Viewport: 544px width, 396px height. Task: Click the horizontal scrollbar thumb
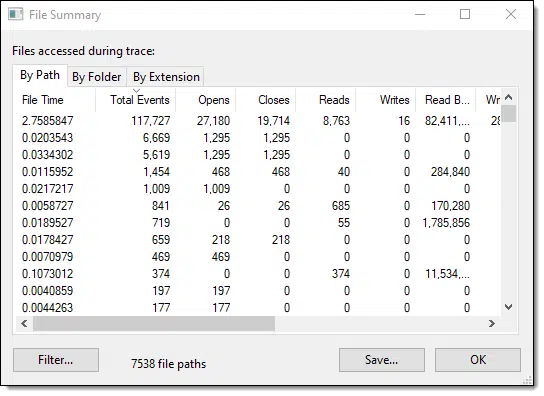(154, 324)
